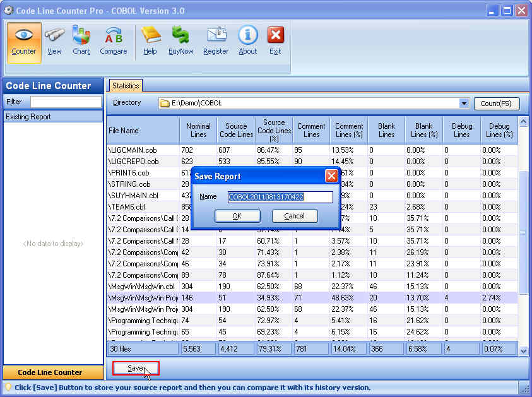Switch to the Statistics tab
The height and width of the screenshot is (397, 532).
[x=125, y=85]
